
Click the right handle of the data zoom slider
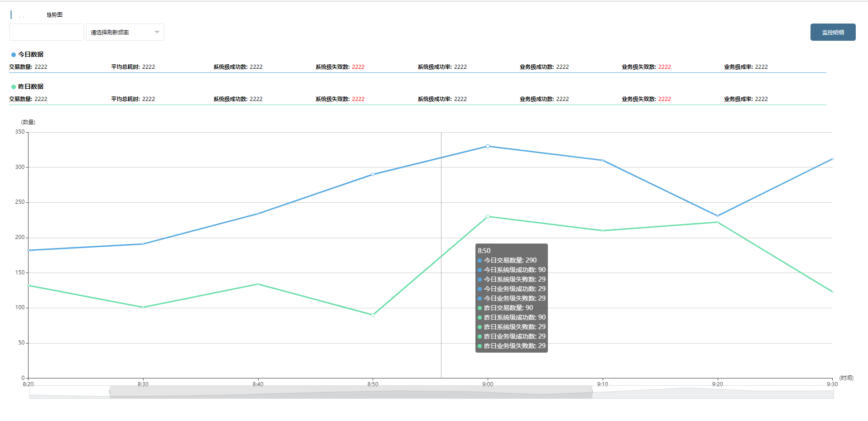(x=592, y=392)
